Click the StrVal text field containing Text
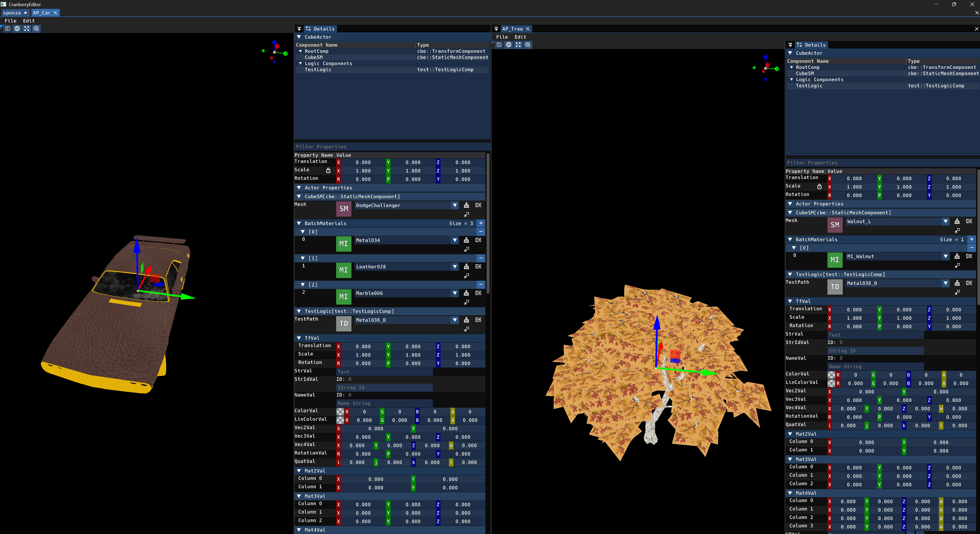 [x=384, y=372]
